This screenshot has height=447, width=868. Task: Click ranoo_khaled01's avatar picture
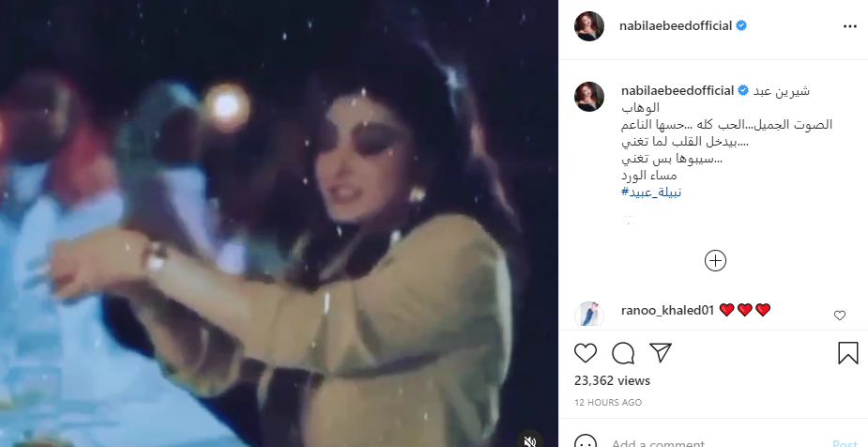589,316
